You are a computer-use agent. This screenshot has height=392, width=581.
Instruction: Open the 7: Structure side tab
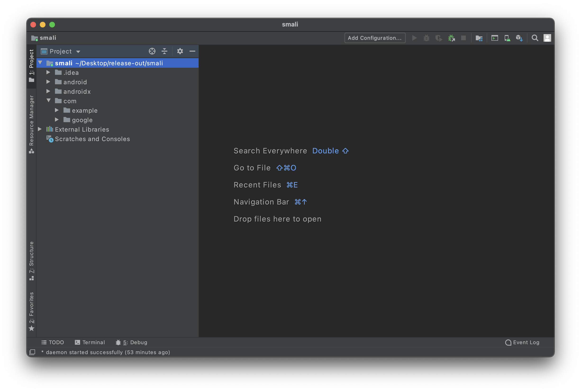tap(32, 261)
